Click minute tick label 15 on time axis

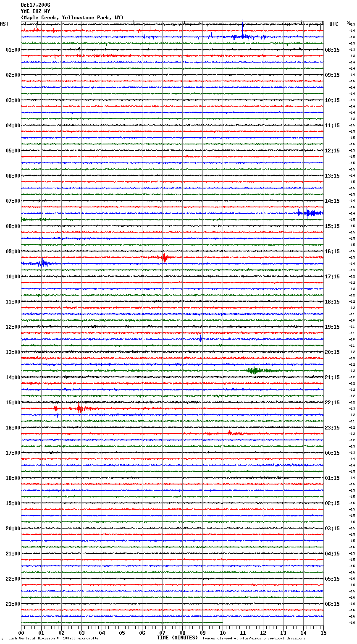(x=323, y=633)
